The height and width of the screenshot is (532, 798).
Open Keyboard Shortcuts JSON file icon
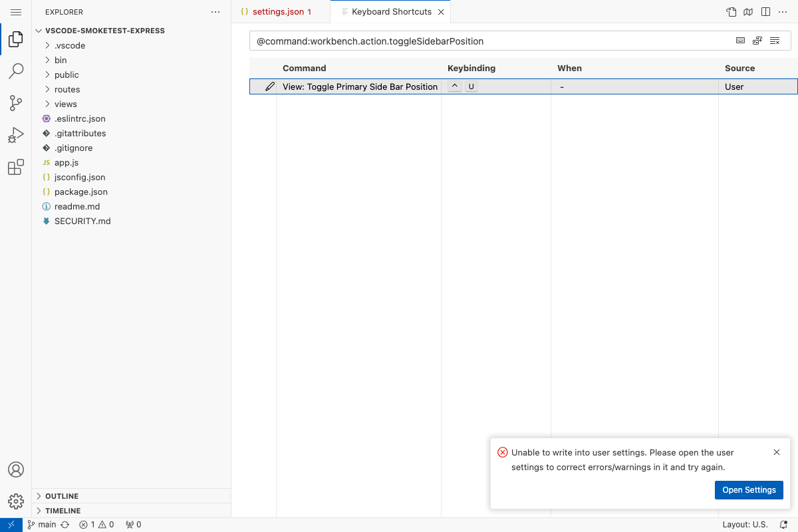coord(731,12)
